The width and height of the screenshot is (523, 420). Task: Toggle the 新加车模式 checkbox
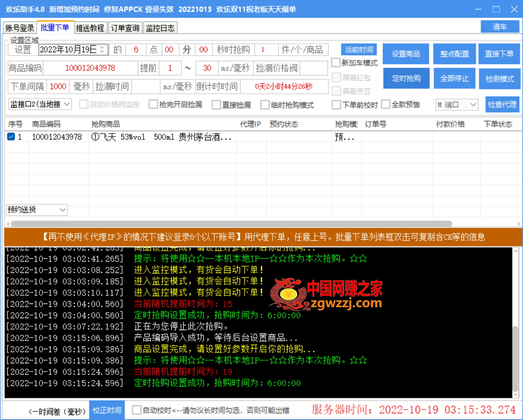pyautogui.click(x=336, y=62)
